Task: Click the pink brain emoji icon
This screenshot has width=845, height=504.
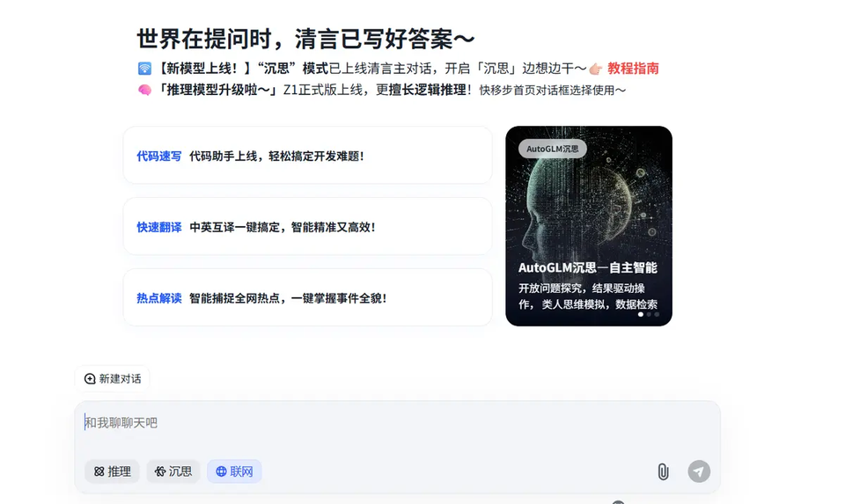Action: 144,90
